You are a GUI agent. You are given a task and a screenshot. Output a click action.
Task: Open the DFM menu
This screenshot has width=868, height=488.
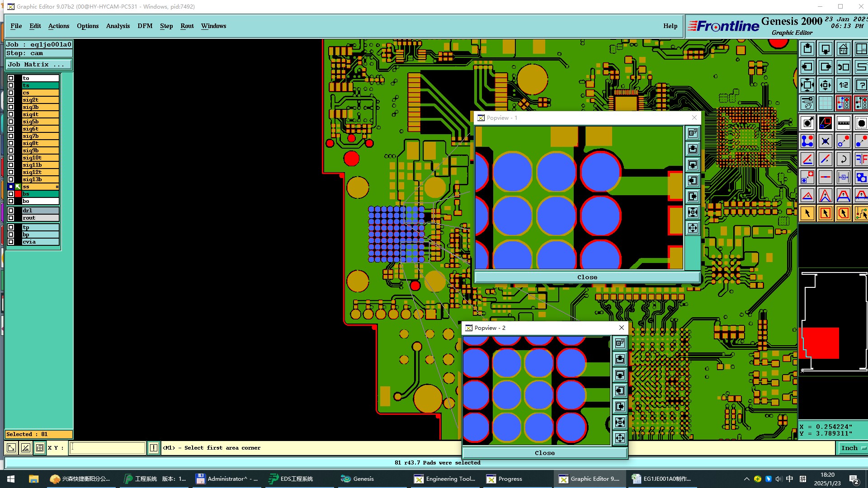coord(145,26)
